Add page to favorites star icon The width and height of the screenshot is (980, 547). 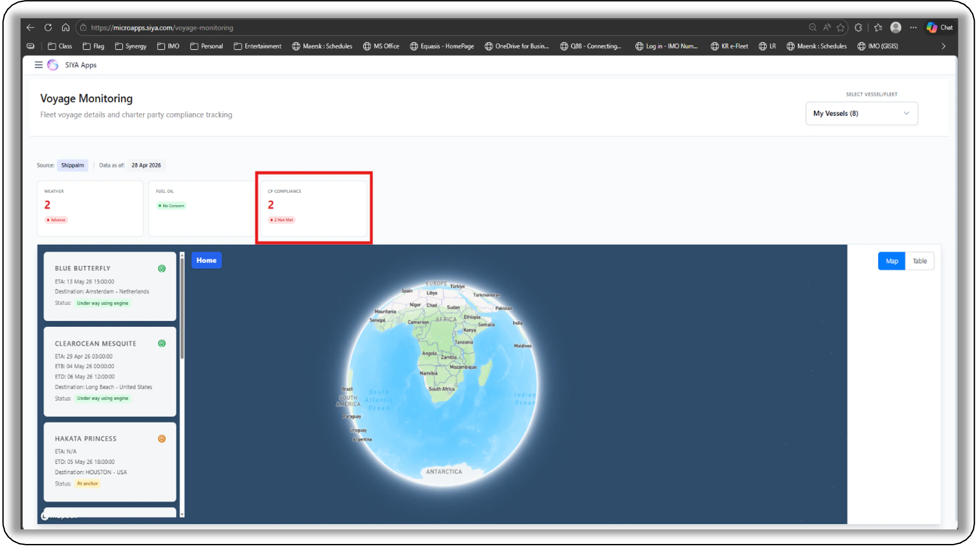(x=840, y=28)
